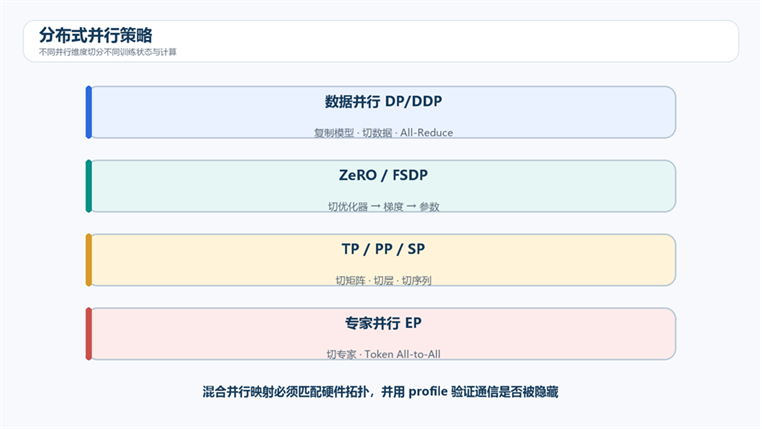Select the green accent bar of ZeRO card
The width and height of the screenshot is (762, 429).
[x=88, y=186]
